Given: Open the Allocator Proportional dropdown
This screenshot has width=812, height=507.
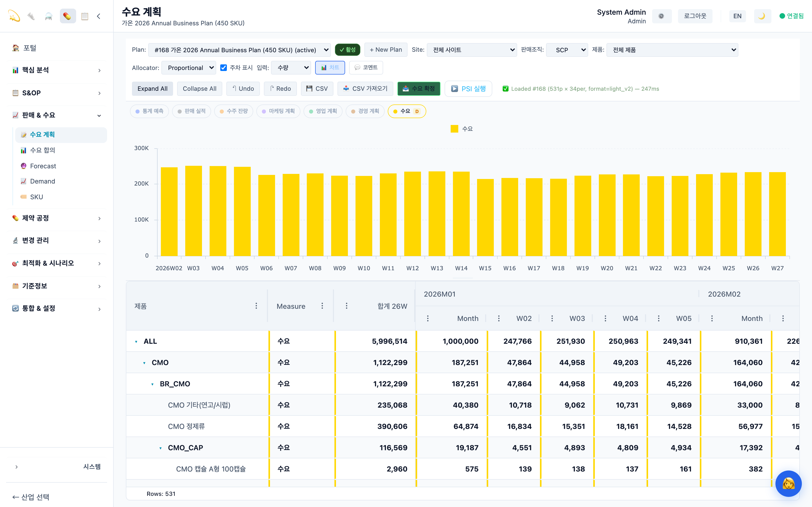Looking at the screenshot, I should point(189,68).
